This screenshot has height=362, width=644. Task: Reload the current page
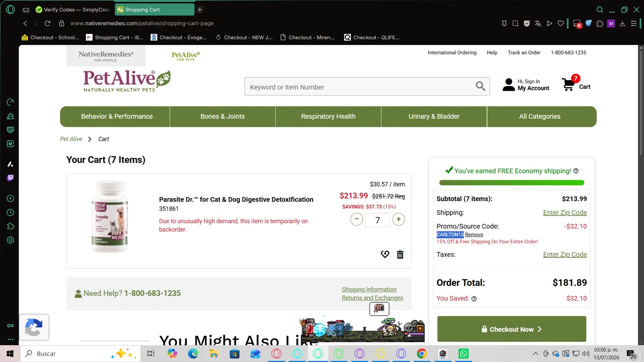48,23
